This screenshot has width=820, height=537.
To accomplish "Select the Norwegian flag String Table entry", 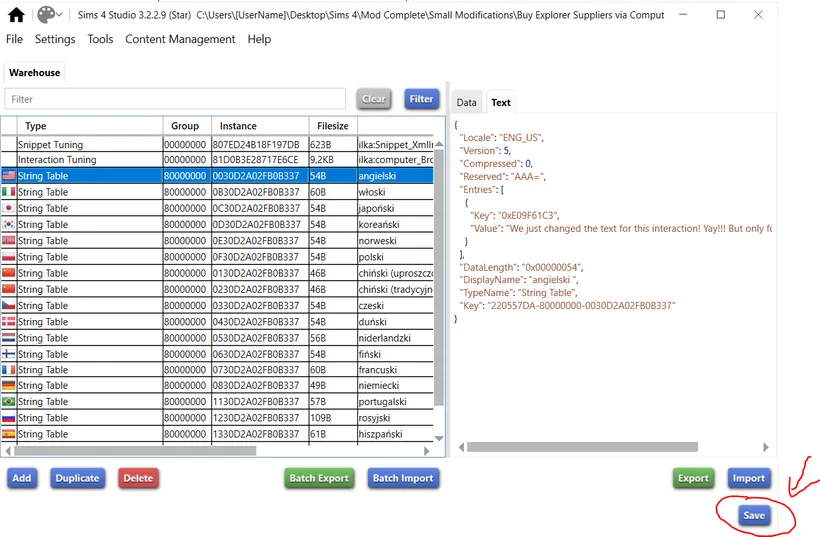I will pos(43,241).
